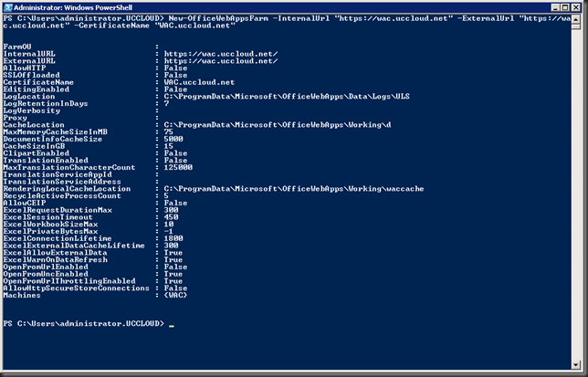
Task: Click the RenderingLocalCacheLocation waccache path
Action: [x=294, y=189]
